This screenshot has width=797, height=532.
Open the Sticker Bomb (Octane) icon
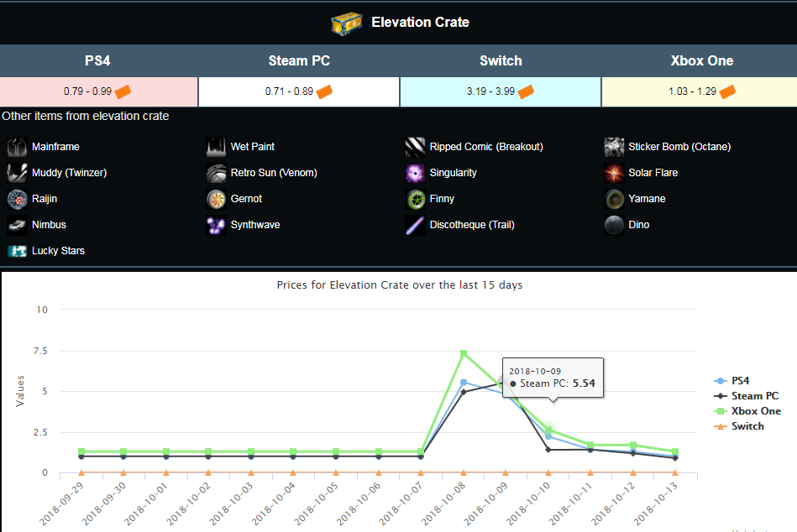coord(614,147)
